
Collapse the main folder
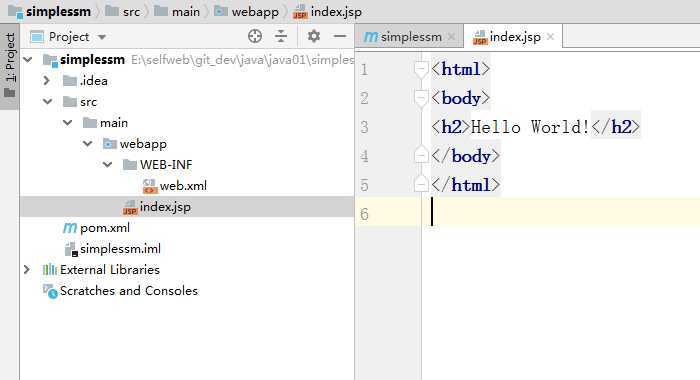pos(67,123)
